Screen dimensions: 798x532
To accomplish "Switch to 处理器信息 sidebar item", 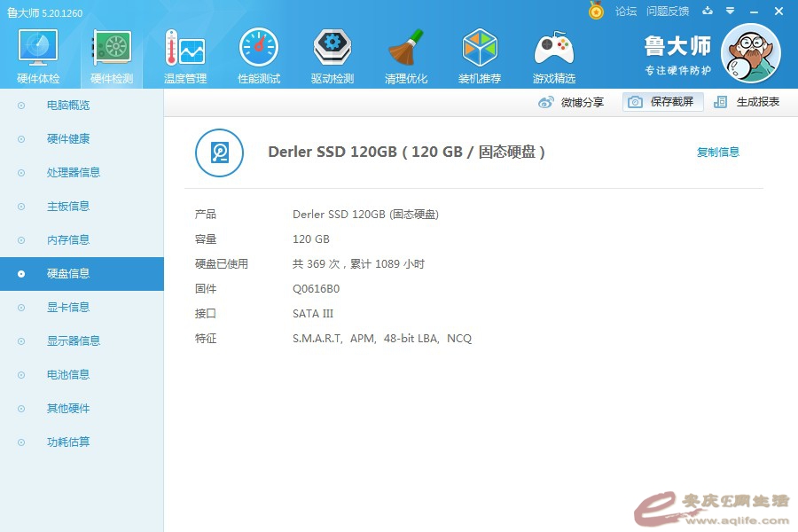I will [74, 173].
